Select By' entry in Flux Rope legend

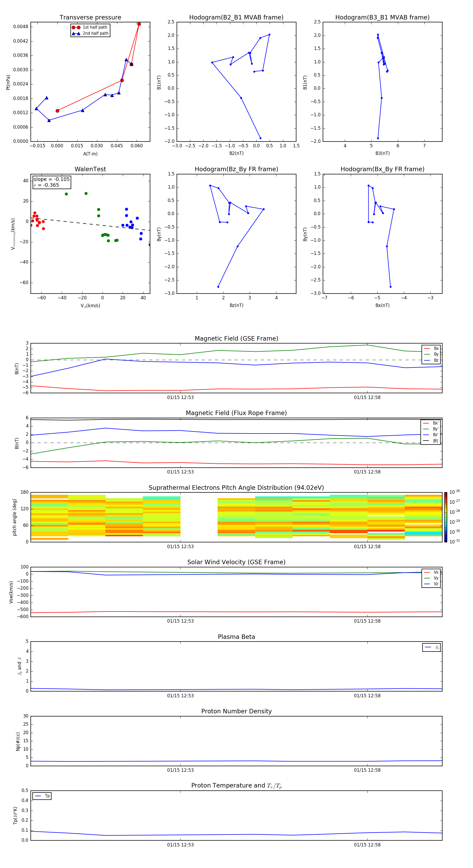431,429
